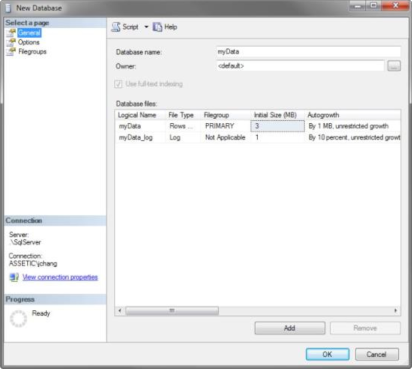Select the General page icon
Image resolution: width=412 pixels, height=369 pixels.
tap(11, 33)
